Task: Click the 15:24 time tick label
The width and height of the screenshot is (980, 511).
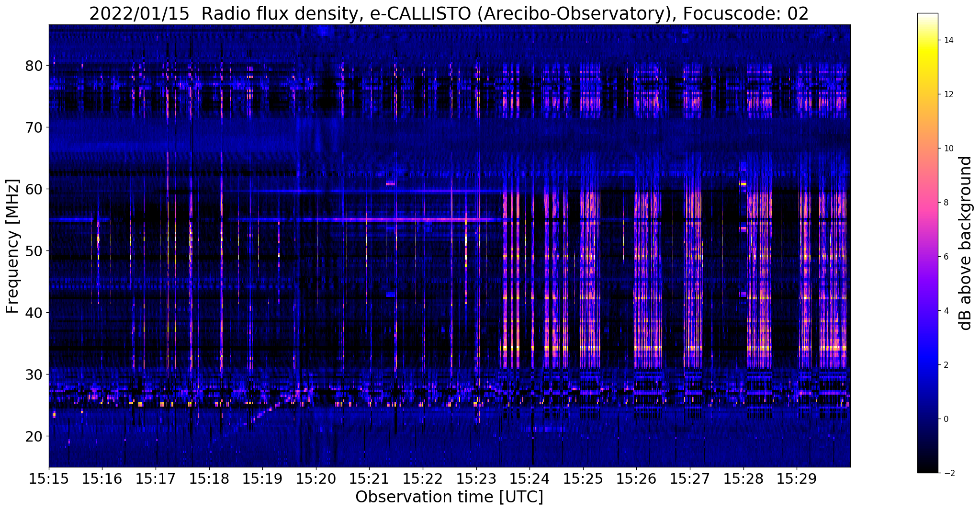Action: (529, 479)
